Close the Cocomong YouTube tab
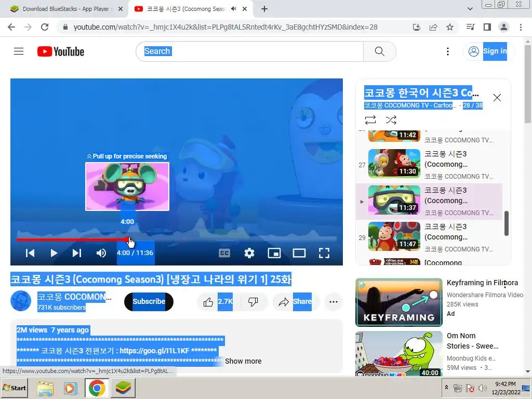 click(245, 9)
